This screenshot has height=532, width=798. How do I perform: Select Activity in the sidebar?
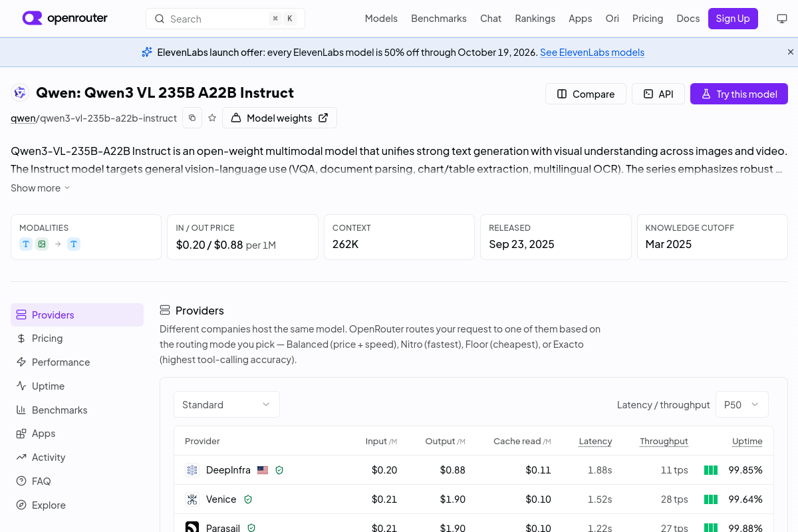click(77, 458)
